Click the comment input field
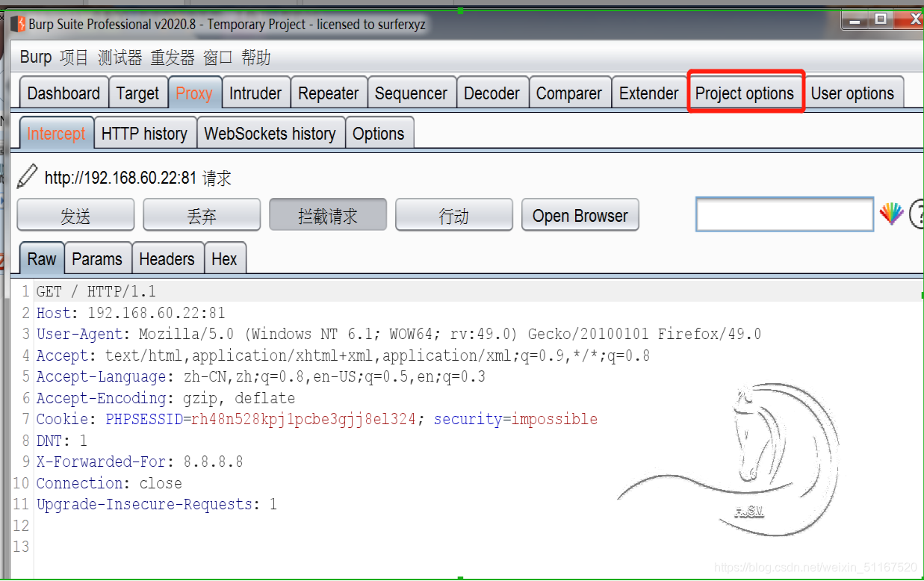The image size is (924, 581). [x=784, y=214]
